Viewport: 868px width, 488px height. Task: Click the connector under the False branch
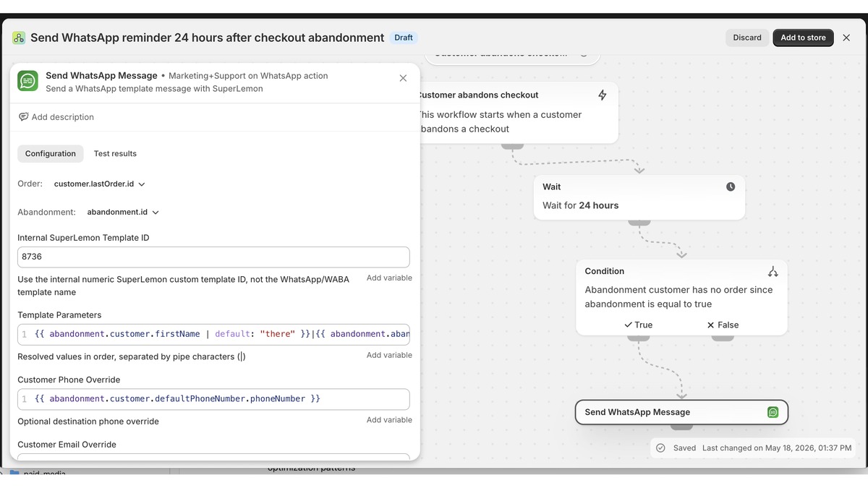point(723,338)
